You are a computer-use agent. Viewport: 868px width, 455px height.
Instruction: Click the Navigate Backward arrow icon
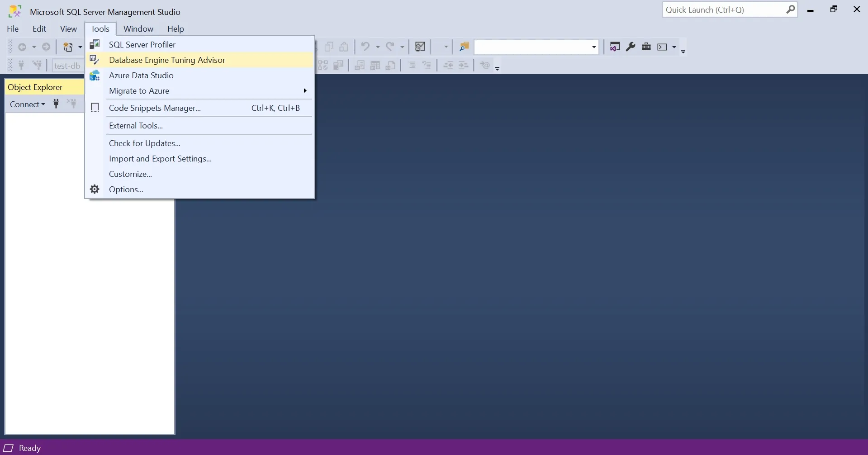coord(22,47)
